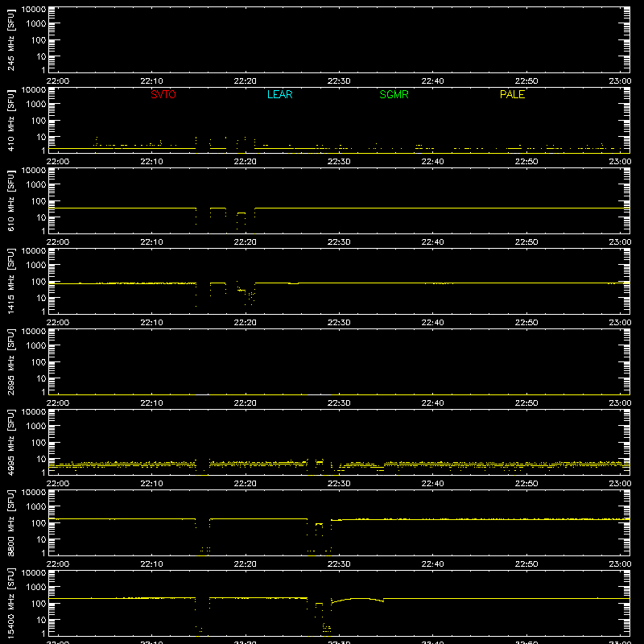Image resolution: width=644 pixels, height=644 pixels.
Task: Click the 1000 tick of the 8800 MHz plot
Action: 36,507
